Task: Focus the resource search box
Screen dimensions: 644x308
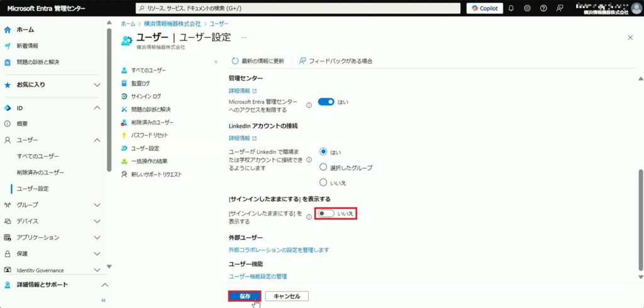Action: (297, 8)
